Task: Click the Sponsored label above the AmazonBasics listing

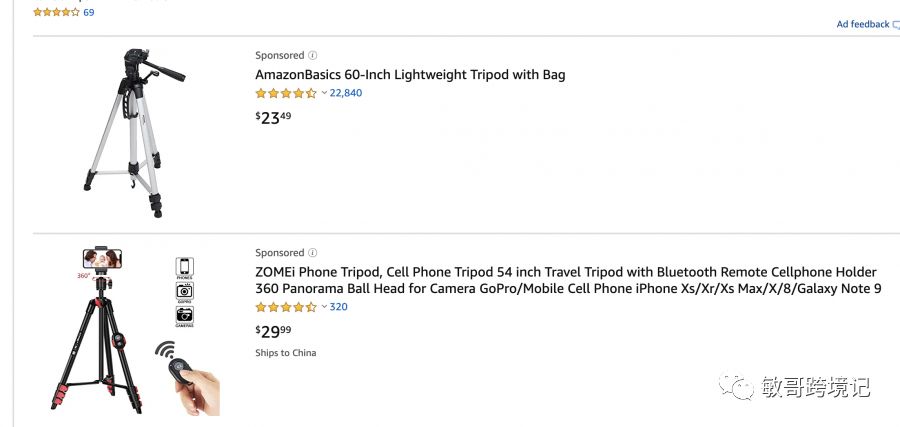Action: tap(279, 56)
